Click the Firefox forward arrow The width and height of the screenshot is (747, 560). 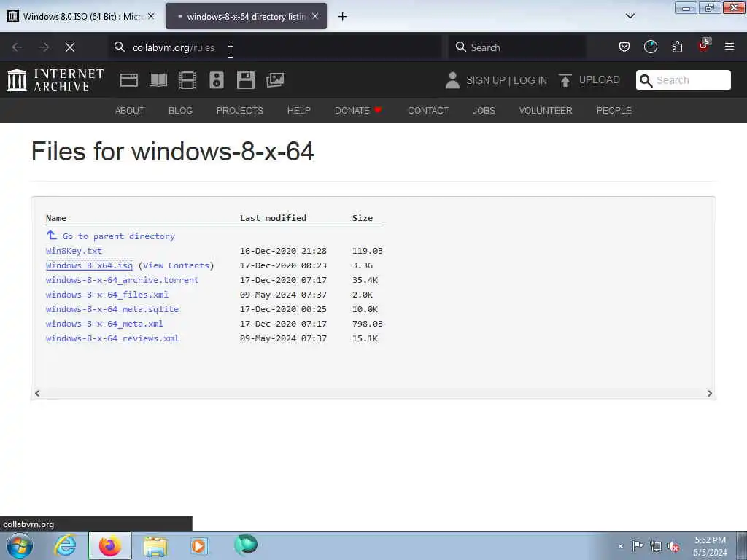[44, 47]
